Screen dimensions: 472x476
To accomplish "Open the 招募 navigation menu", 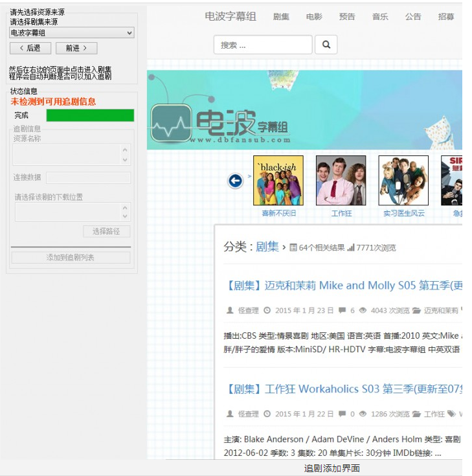I will [446, 17].
